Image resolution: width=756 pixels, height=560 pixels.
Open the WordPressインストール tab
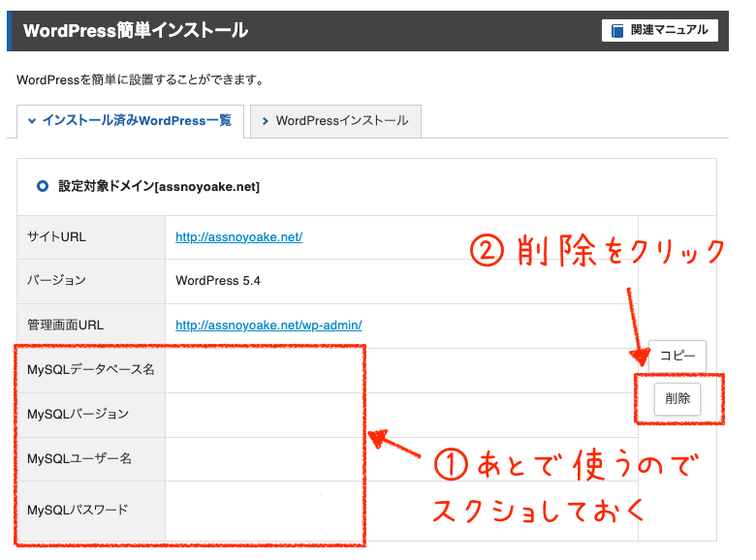coord(335,121)
